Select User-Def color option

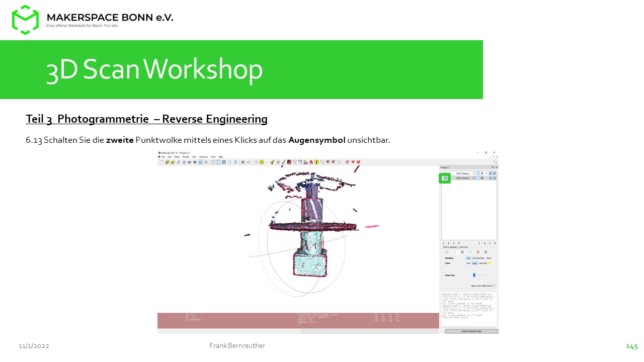[x=483, y=263]
